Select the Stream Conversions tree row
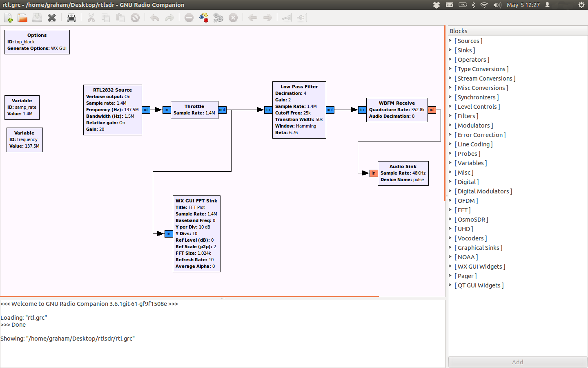 [x=518, y=79]
